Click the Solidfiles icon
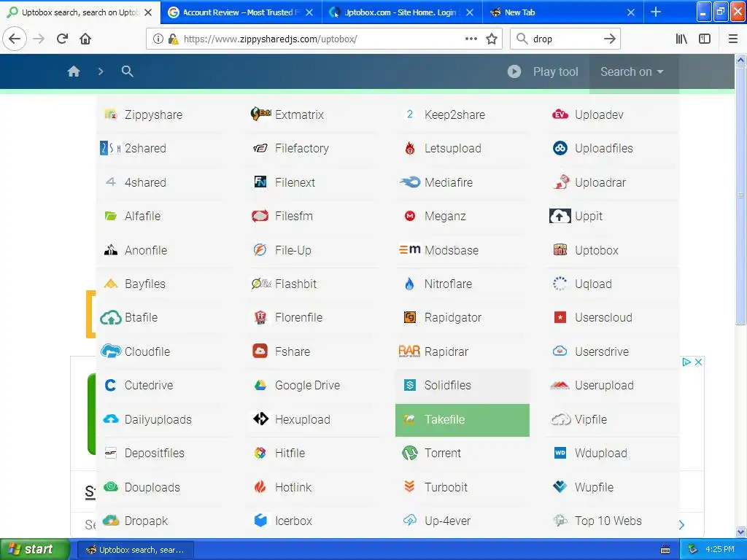 point(410,385)
